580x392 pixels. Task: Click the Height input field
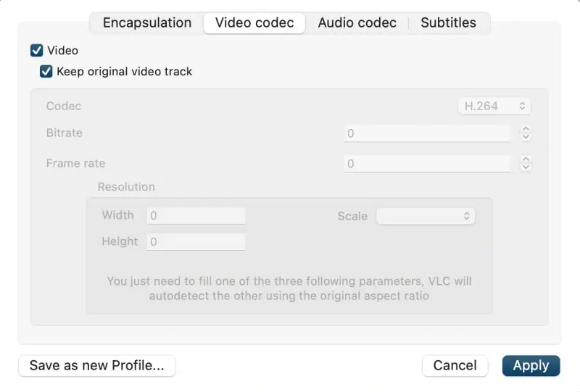tap(196, 242)
